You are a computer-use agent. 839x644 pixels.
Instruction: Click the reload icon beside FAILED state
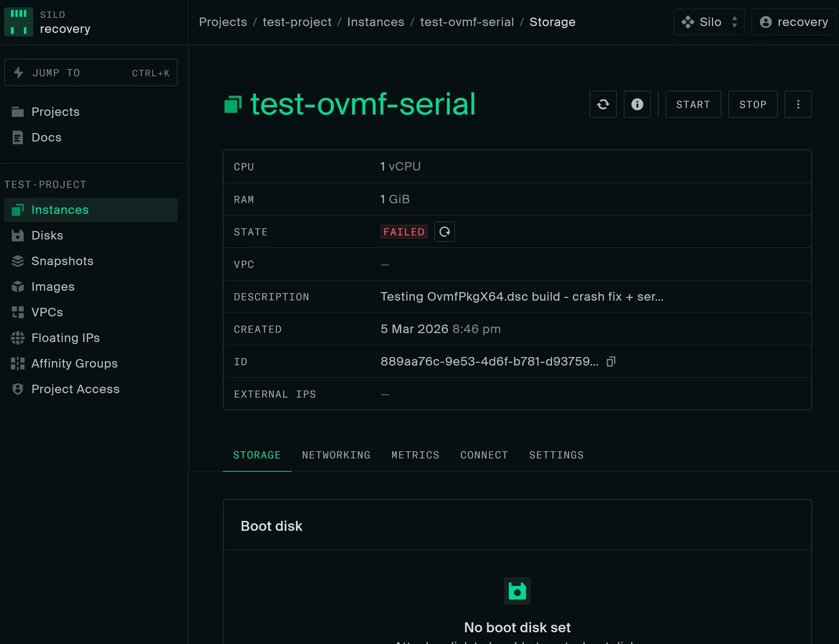click(444, 232)
